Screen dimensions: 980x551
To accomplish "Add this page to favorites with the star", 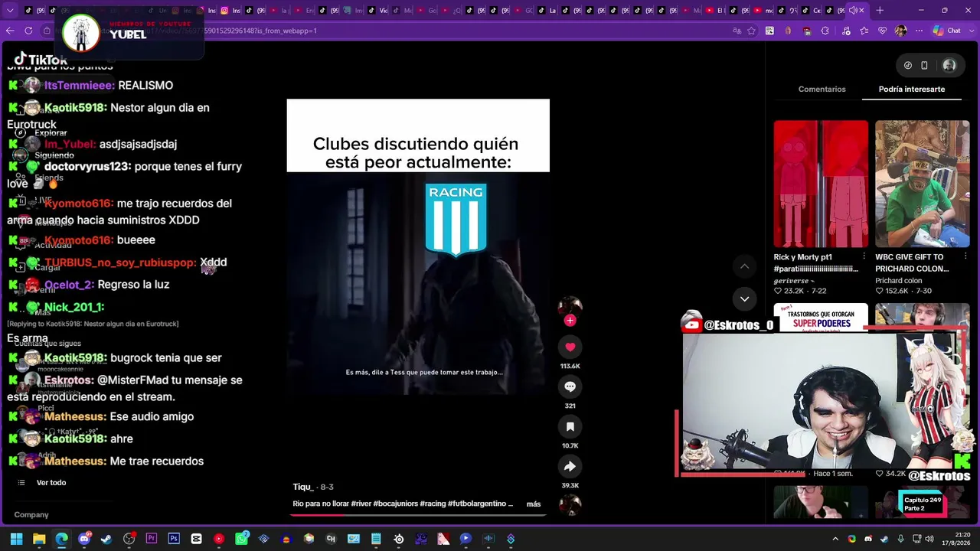I will coord(751,31).
